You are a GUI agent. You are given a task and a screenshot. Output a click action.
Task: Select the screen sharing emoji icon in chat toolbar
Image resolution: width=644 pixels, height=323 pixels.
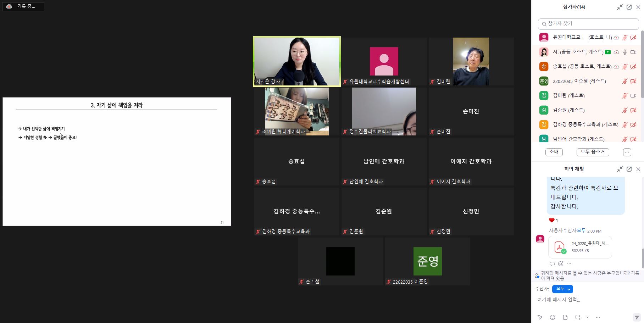coord(552,317)
